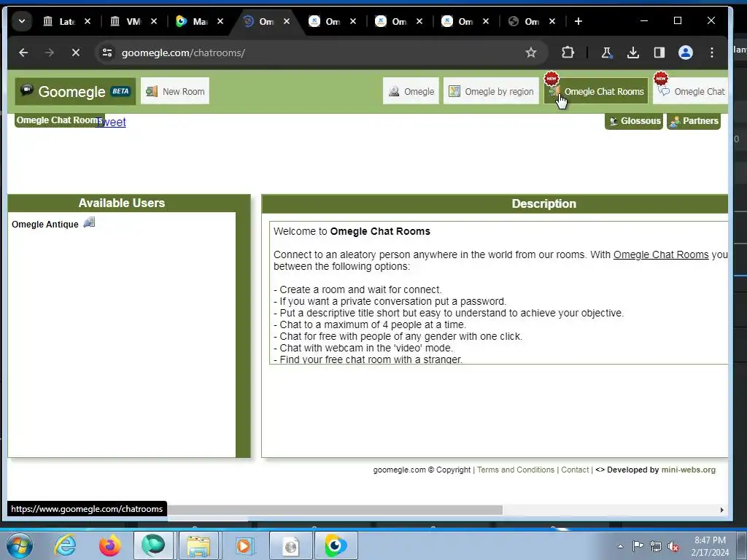747x560 pixels.
Task: Click the Description panel header
Action: [495, 204]
